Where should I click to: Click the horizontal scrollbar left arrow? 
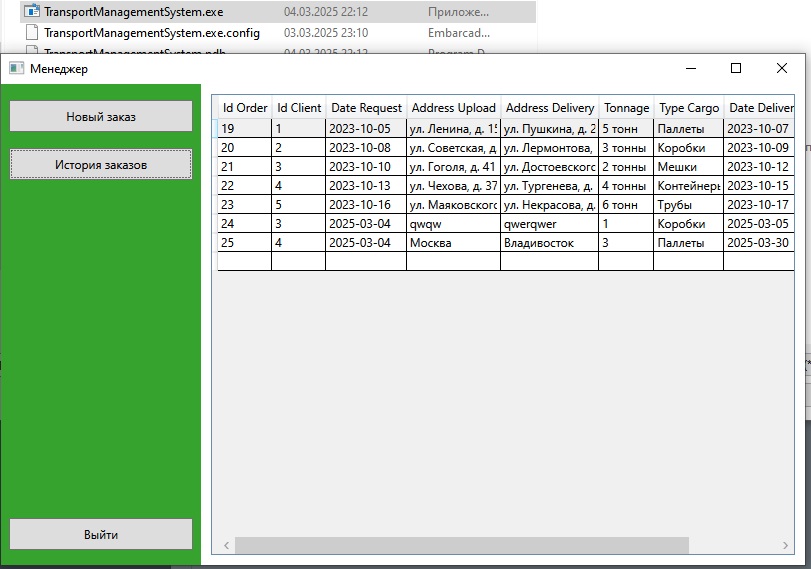tap(226, 545)
